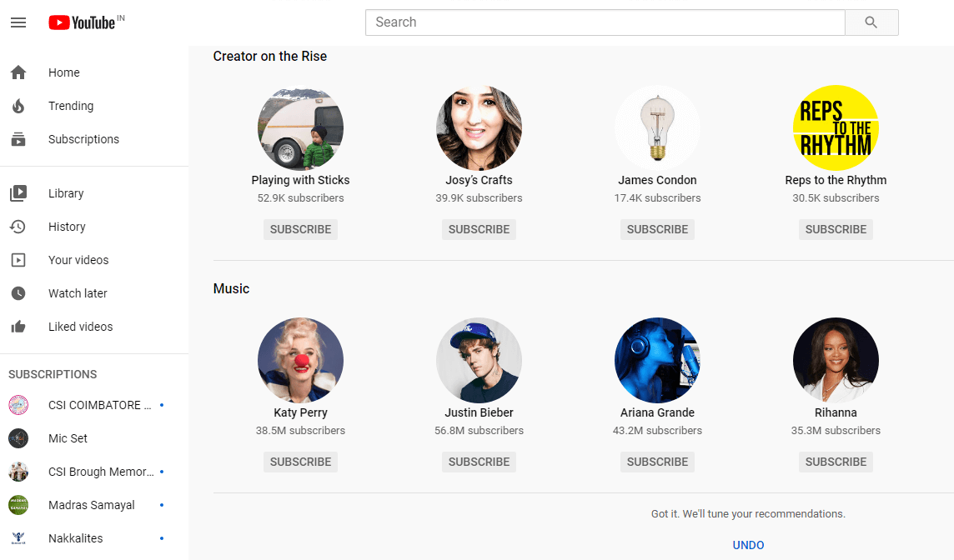This screenshot has width=954, height=560.
Task: Select CSI Brough Memor... subscription name
Action: (101, 472)
